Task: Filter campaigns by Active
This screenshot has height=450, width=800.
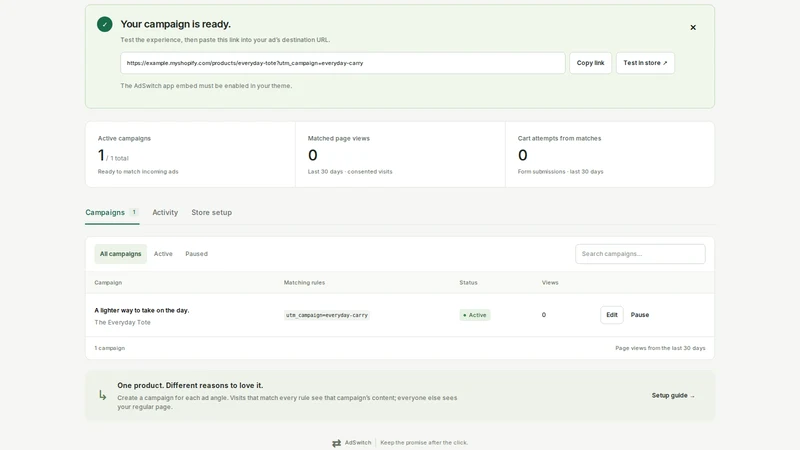Action: pyautogui.click(x=163, y=254)
